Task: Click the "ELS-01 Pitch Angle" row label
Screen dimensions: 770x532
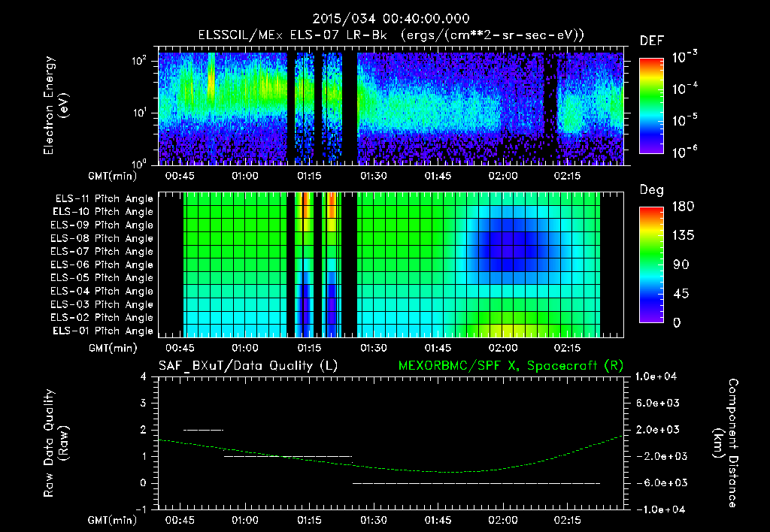Action: click(x=103, y=331)
